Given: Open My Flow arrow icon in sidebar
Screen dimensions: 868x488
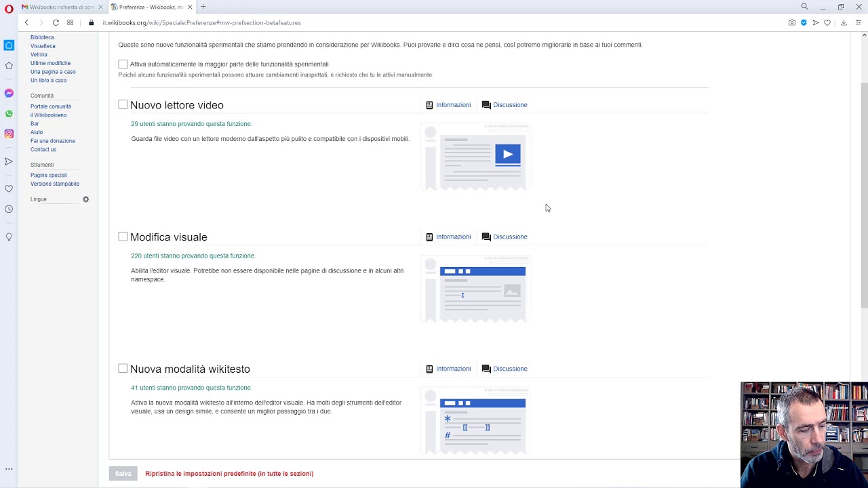Looking at the screenshot, I should tap(9, 161).
